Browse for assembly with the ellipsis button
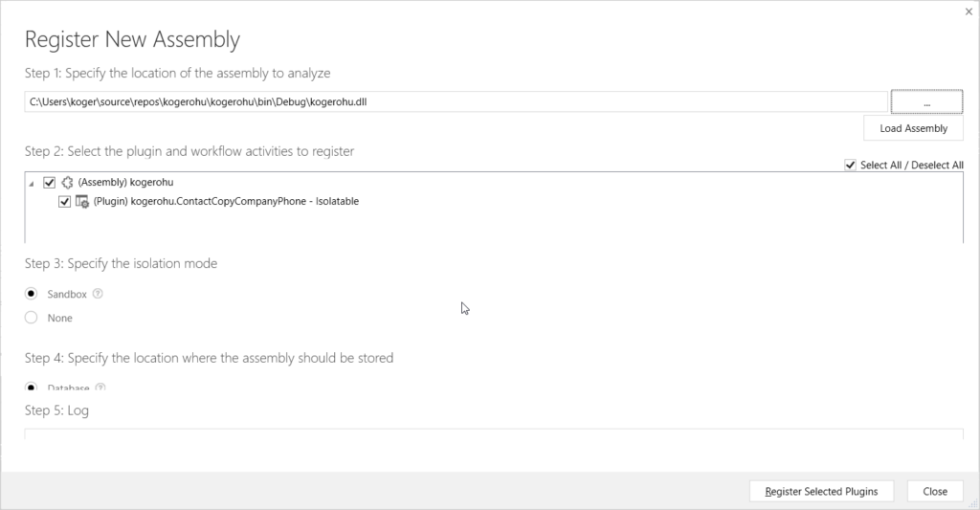 tap(926, 101)
